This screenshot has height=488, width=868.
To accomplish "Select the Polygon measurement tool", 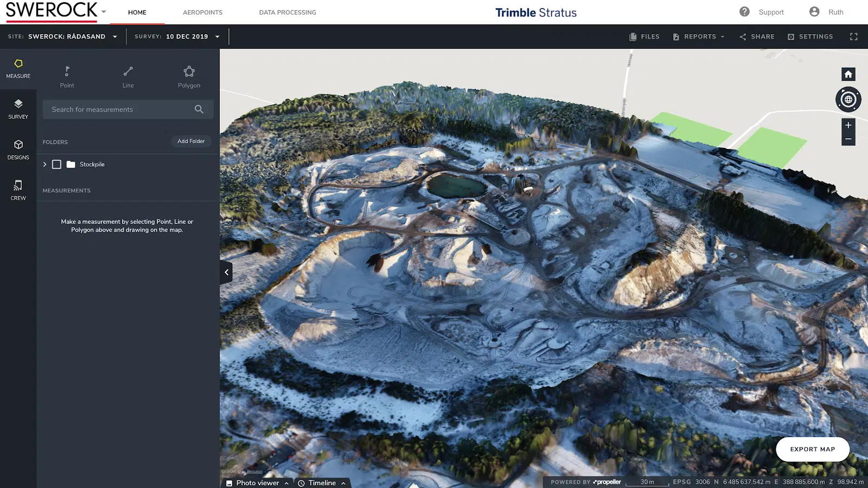I will pyautogui.click(x=189, y=77).
